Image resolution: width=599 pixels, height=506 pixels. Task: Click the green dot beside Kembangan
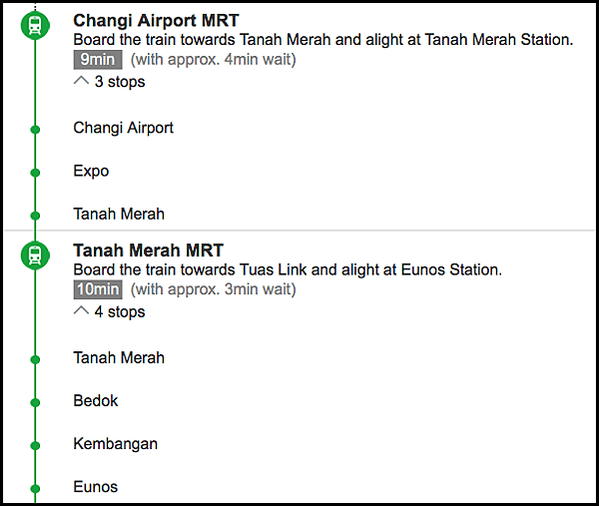tap(35, 445)
